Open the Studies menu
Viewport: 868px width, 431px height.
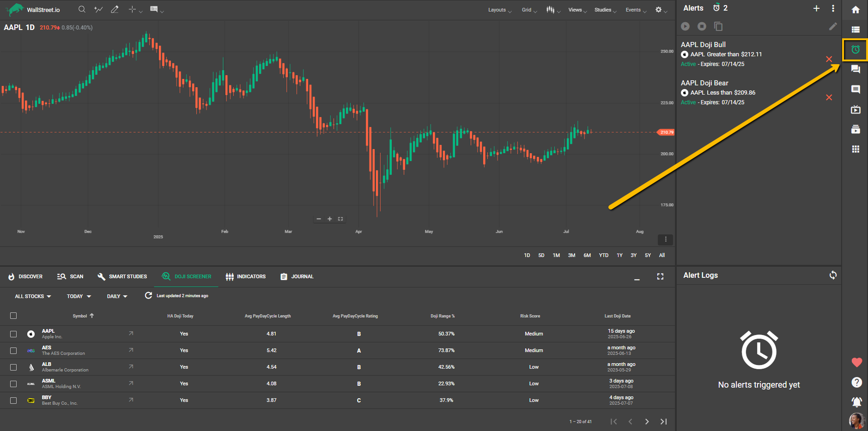[605, 10]
